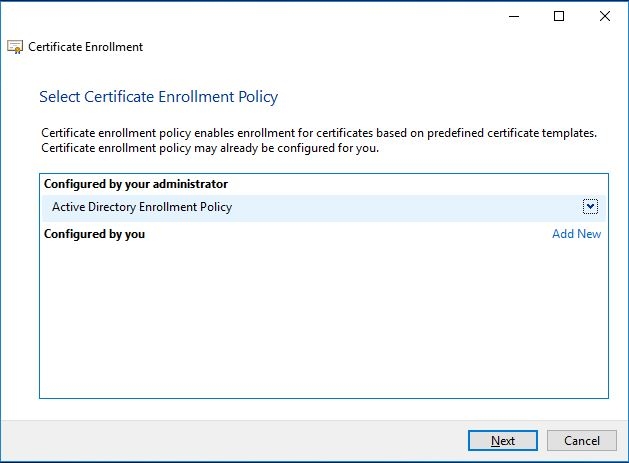This screenshot has height=463, width=629.
Task: Click the Certificate Enrollment certificate icon
Action: pos(15,47)
